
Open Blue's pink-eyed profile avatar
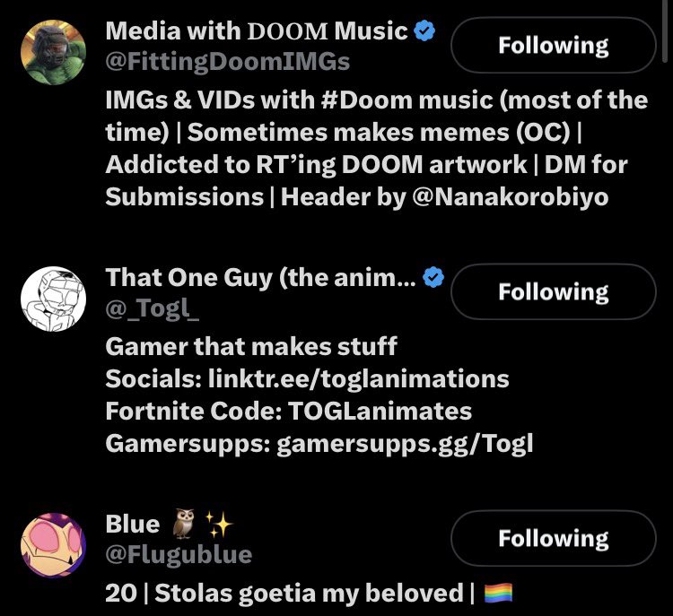(53, 545)
